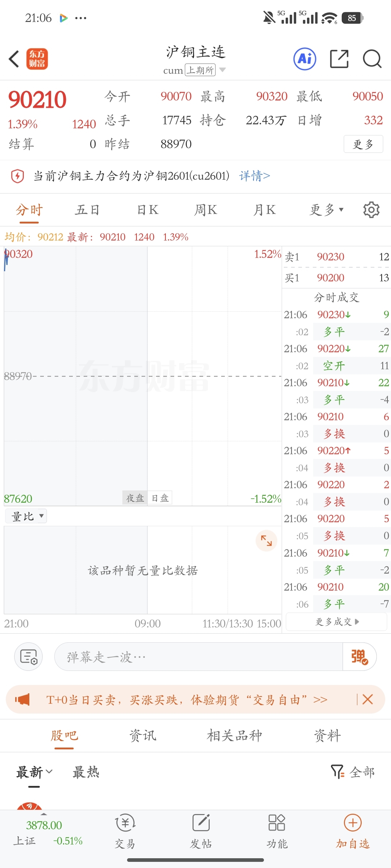Open the search magnifier icon

[372, 59]
